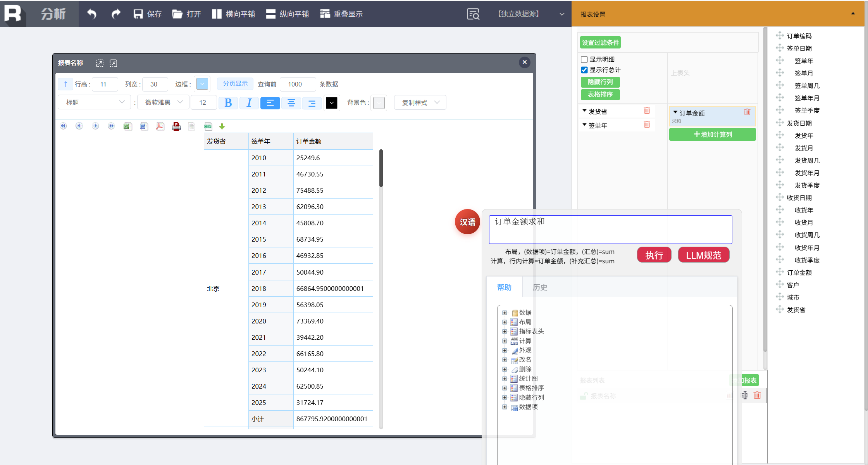Toggle the 分页显示 option
The width and height of the screenshot is (868, 465).
[x=235, y=84]
